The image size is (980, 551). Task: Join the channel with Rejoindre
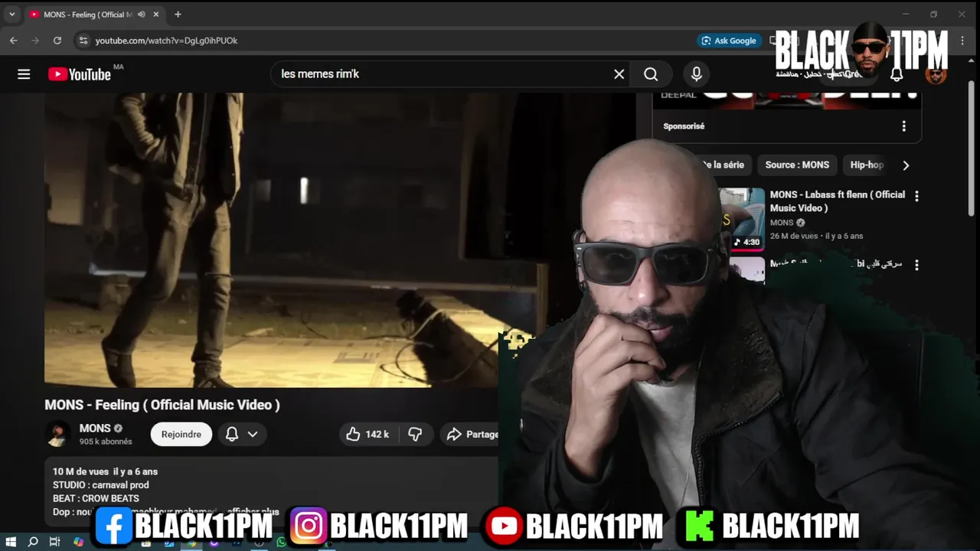(181, 434)
